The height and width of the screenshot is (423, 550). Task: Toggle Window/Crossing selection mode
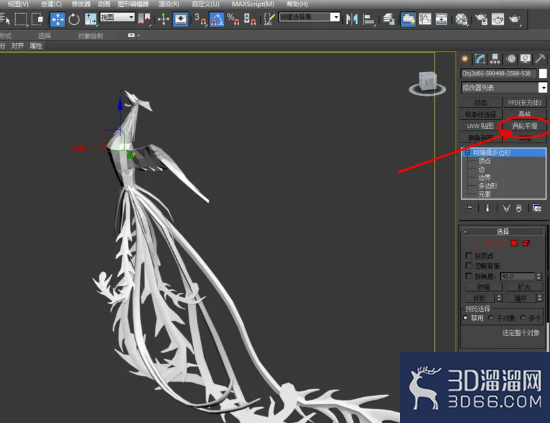click(x=38, y=19)
